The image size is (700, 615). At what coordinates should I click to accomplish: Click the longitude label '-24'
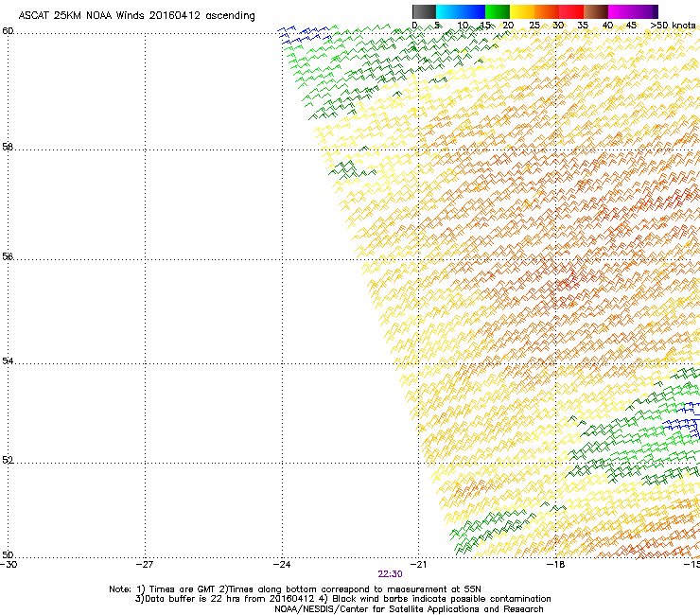coord(282,565)
